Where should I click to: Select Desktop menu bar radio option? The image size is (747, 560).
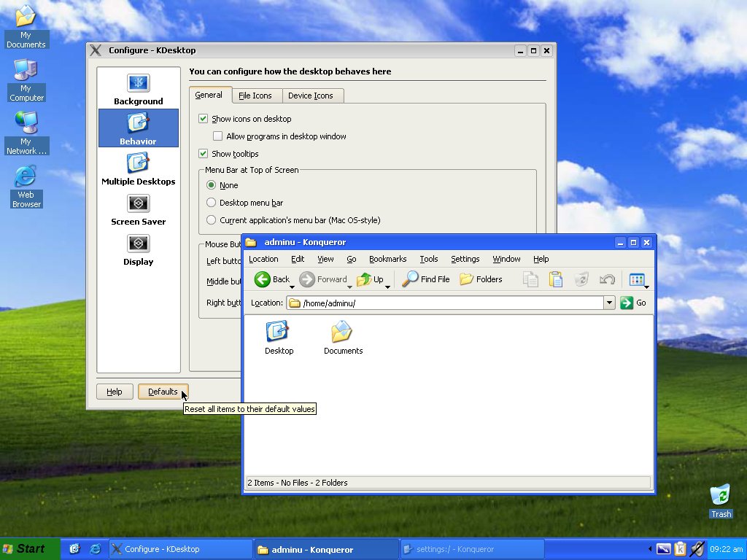click(x=211, y=203)
